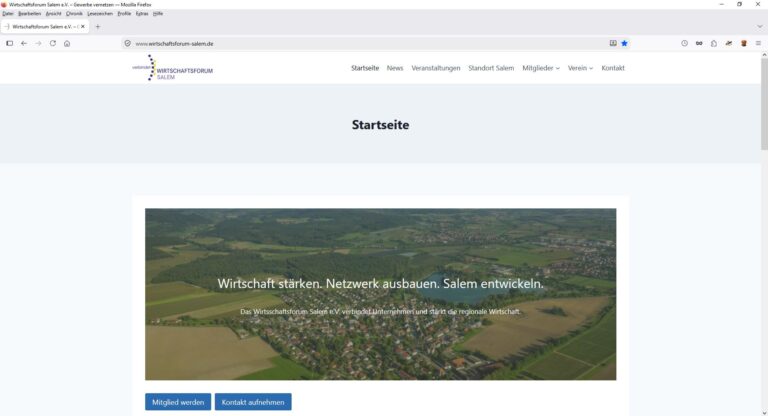Open the Profile menu
The image size is (768, 416).
124,14
